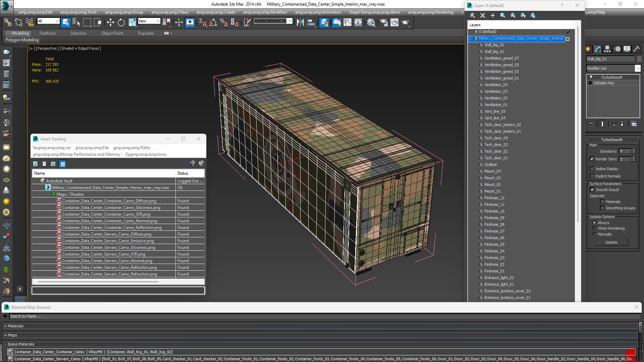644x362 pixels.
Task: Open the Modifiers menu
Action: pyautogui.click(x=265, y=12)
